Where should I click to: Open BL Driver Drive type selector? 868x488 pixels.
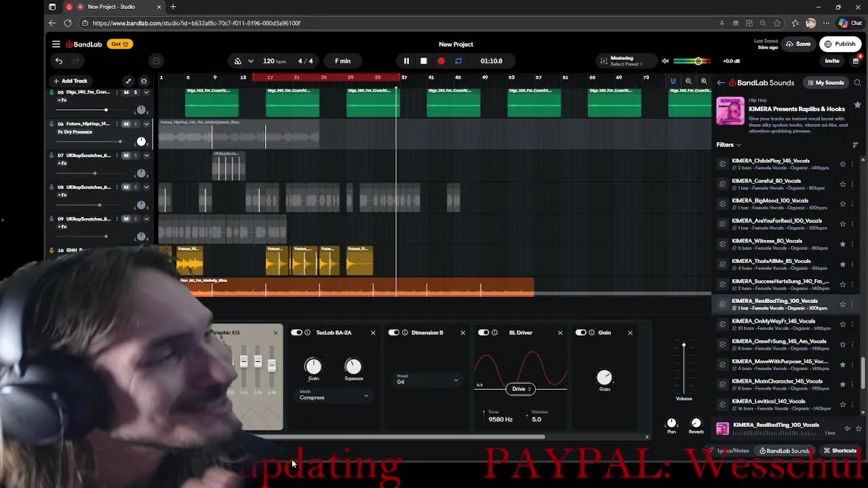pos(521,389)
